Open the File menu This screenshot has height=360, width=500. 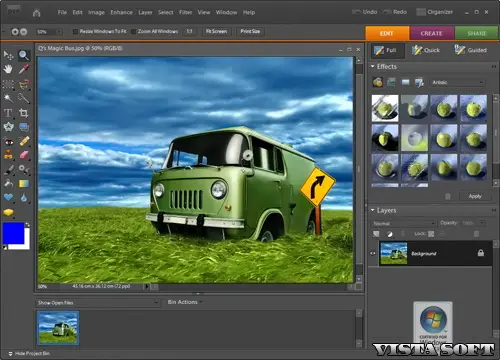click(x=62, y=13)
